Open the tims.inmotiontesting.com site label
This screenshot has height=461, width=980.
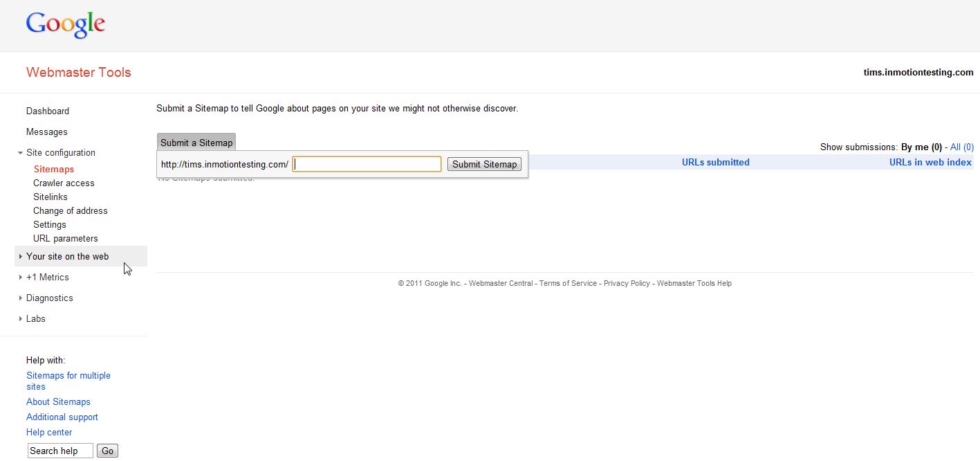918,73
